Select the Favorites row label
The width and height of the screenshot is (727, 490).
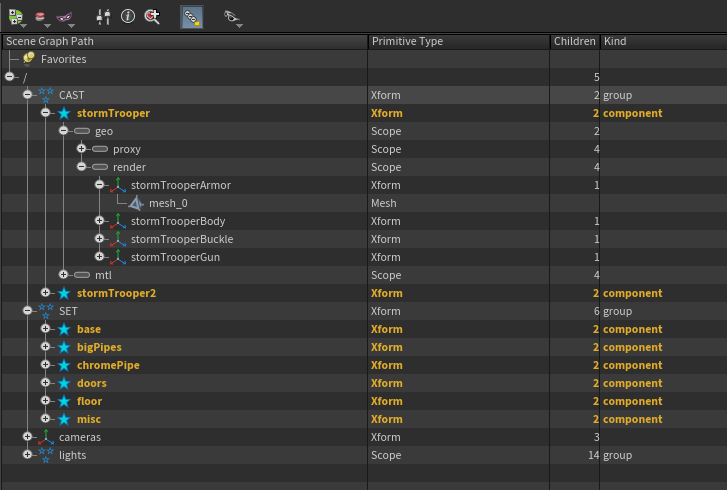pyautogui.click(x=64, y=59)
